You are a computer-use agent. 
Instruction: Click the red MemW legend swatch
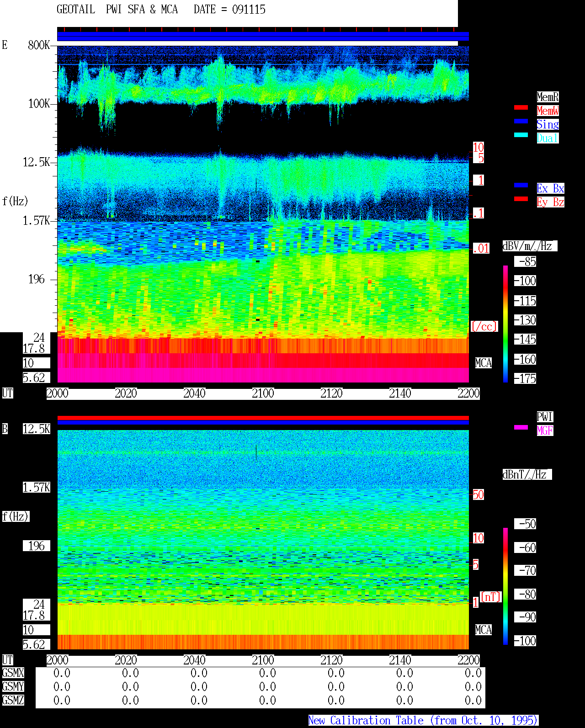coord(521,108)
